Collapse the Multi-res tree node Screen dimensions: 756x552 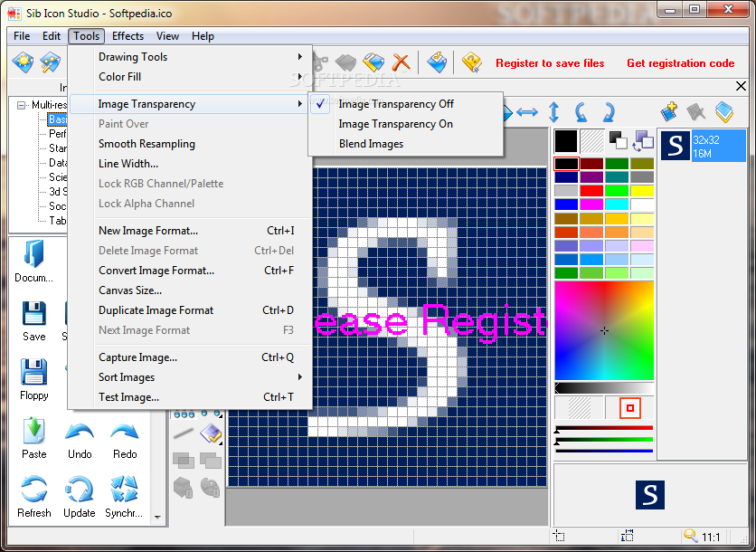(x=21, y=105)
